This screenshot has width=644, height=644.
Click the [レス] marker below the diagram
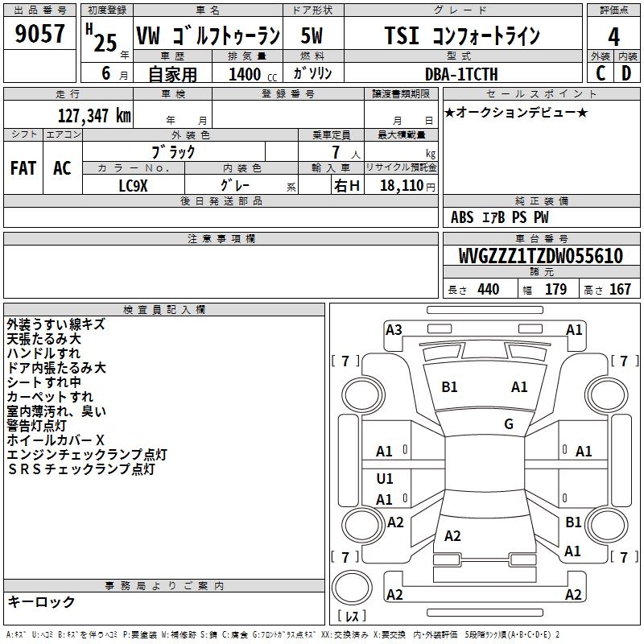pos(352,617)
